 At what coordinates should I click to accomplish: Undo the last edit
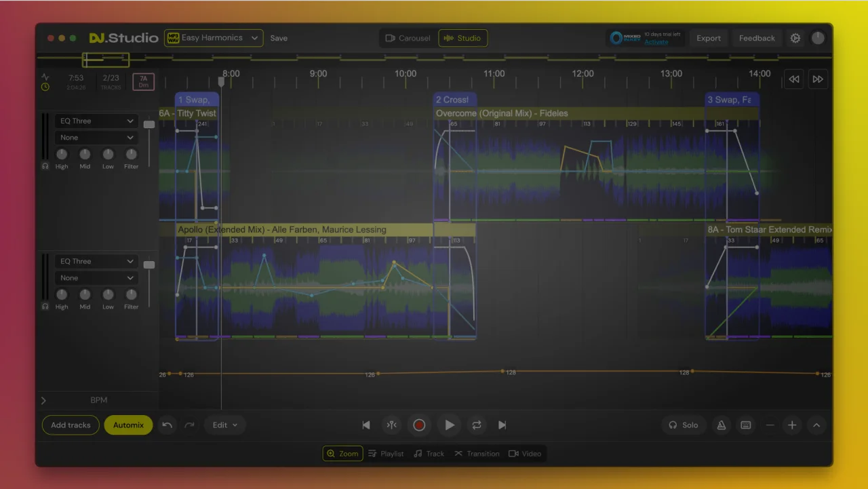click(167, 425)
